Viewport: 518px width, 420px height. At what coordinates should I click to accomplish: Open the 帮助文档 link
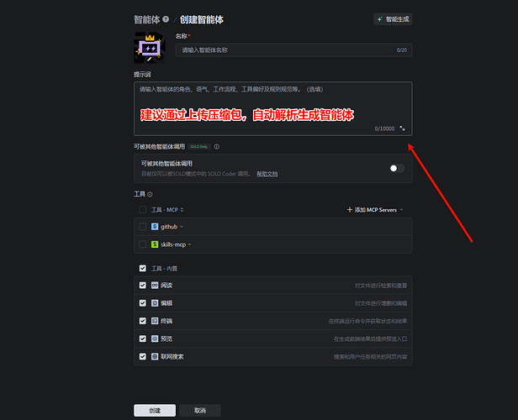[267, 174]
